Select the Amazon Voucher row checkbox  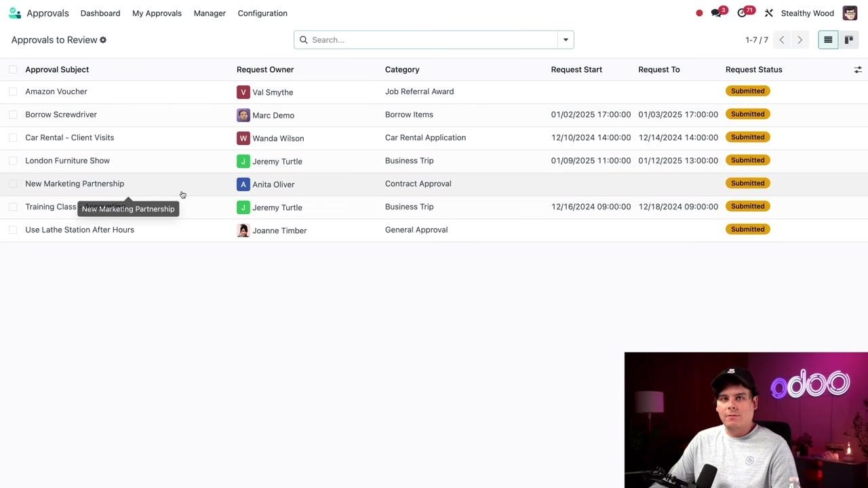click(13, 91)
